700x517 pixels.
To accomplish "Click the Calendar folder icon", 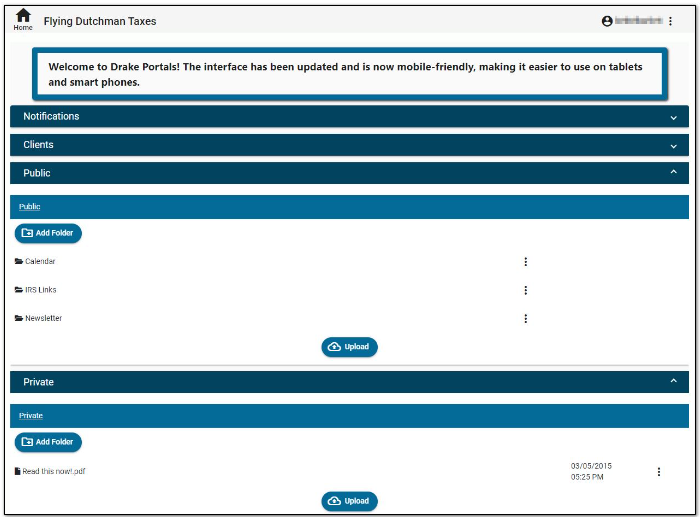I will pyautogui.click(x=19, y=262).
